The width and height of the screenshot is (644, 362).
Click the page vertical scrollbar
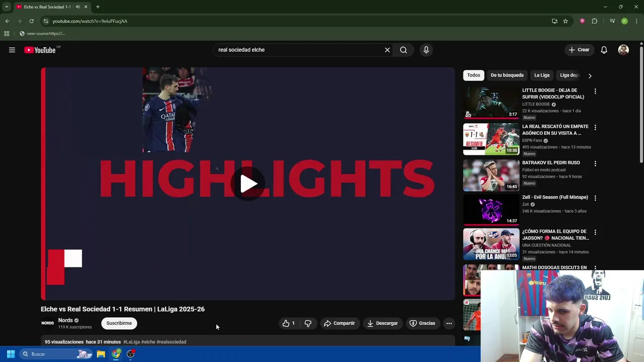(641, 106)
